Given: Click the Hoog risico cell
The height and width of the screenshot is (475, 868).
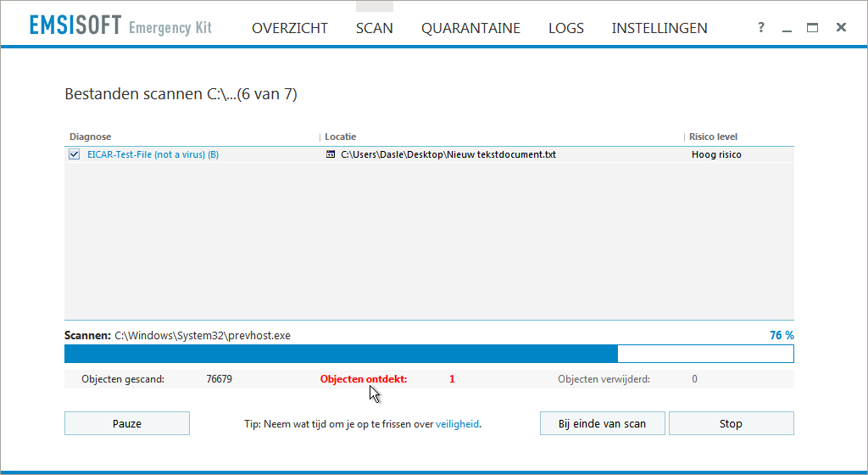Looking at the screenshot, I should coord(716,154).
